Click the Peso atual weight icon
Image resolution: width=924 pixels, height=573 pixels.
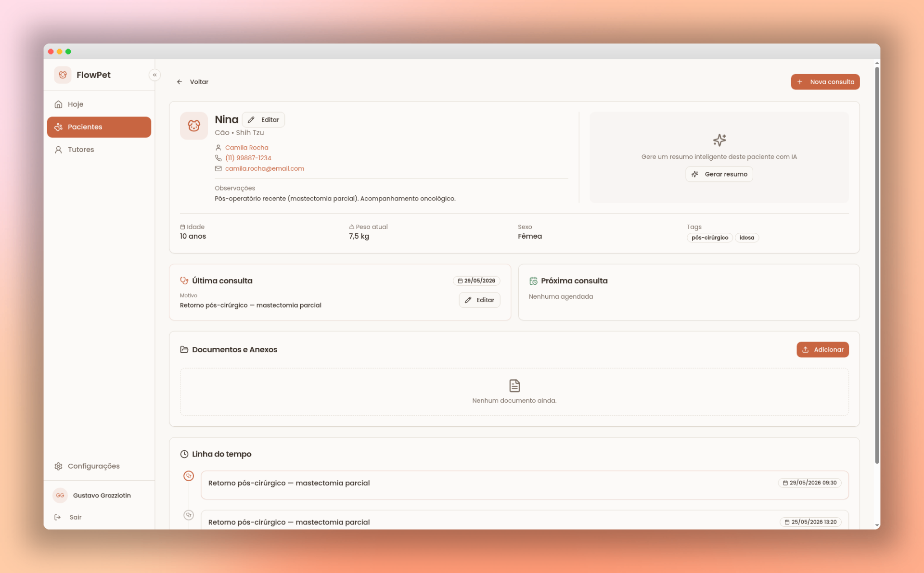point(351,227)
